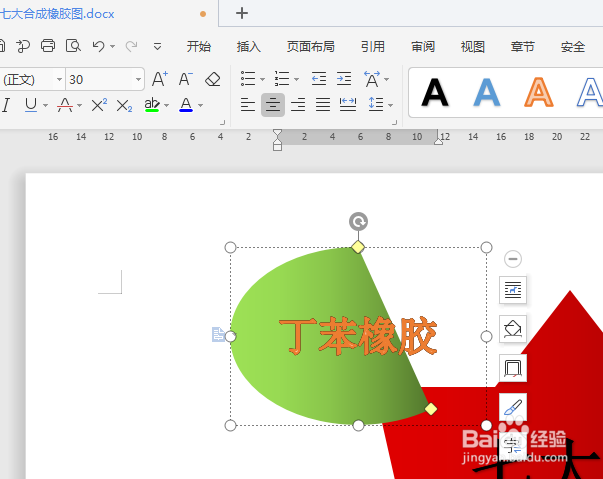Open the 开始 tab

pyautogui.click(x=199, y=47)
